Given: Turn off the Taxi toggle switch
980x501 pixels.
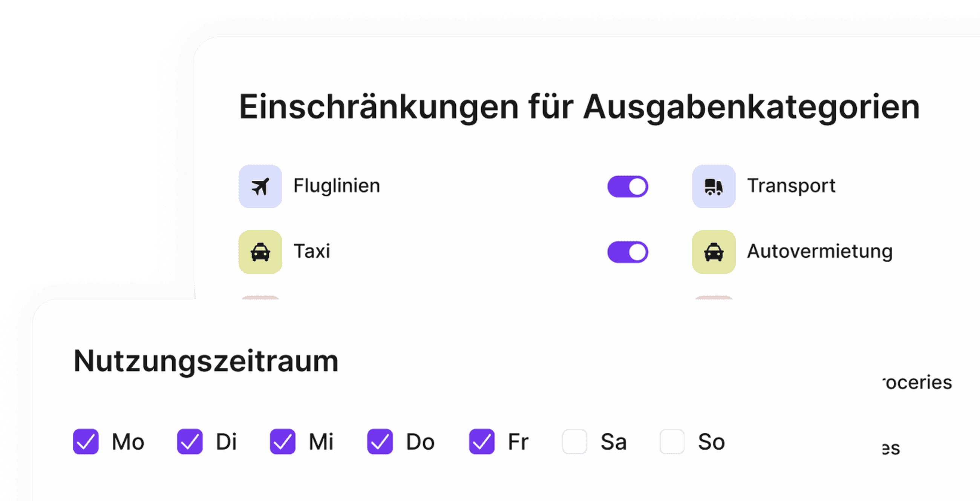Looking at the screenshot, I should tap(628, 252).
